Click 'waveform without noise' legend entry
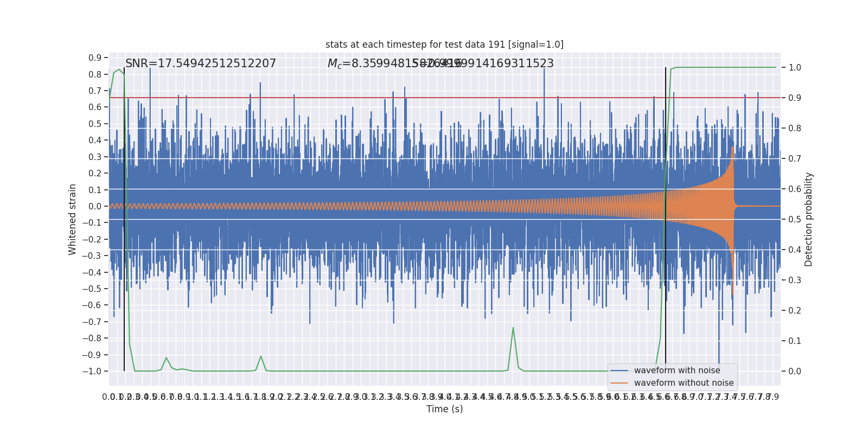 click(683, 383)
